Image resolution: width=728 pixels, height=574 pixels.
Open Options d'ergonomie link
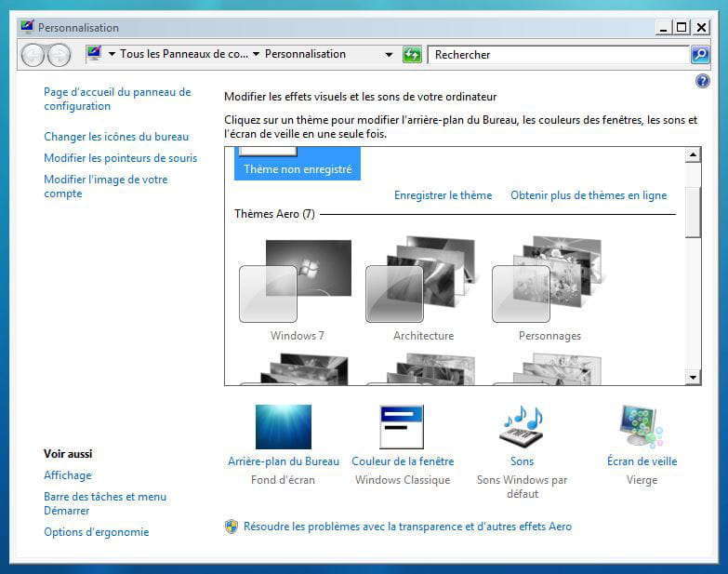pyautogui.click(x=97, y=532)
